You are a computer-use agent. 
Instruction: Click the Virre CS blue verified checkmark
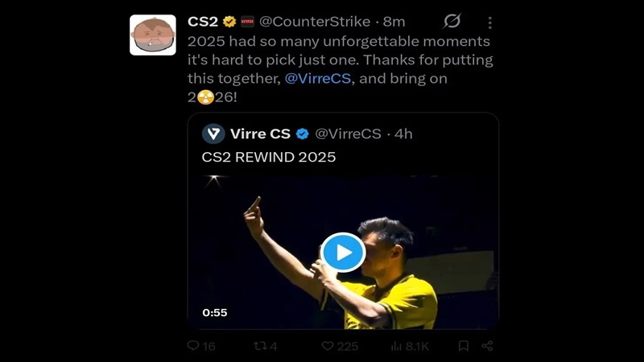[x=303, y=134]
